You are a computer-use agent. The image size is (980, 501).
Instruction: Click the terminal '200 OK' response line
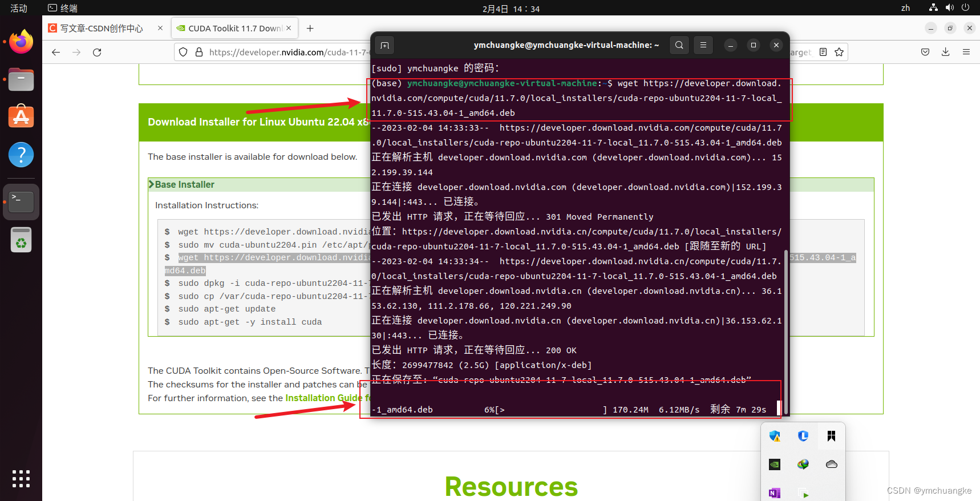[x=474, y=350]
